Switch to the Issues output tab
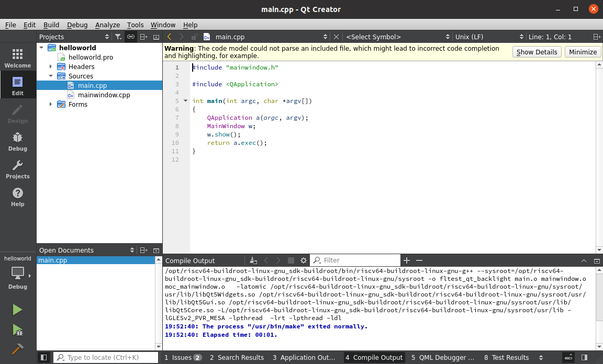Image resolution: width=603 pixels, height=364 pixels. [x=183, y=358]
